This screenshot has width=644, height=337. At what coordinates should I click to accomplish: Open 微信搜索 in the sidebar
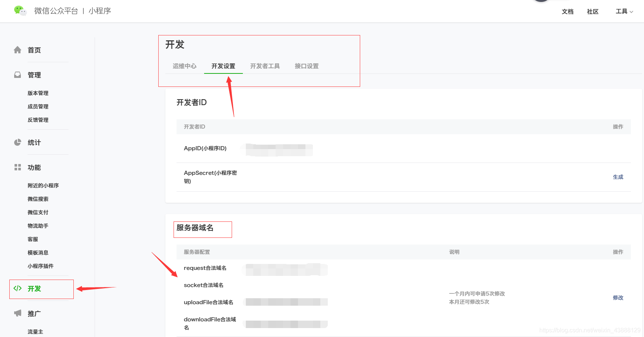[x=38, y=199]
